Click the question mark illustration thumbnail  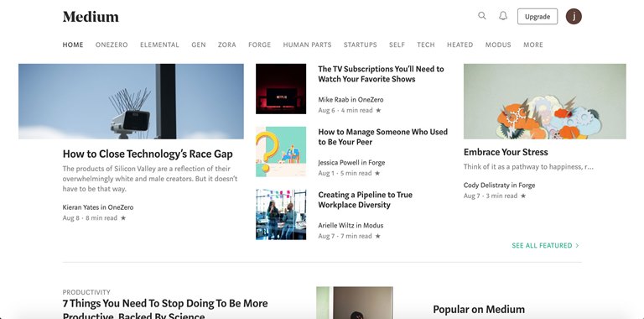click(x=281, y=152)
